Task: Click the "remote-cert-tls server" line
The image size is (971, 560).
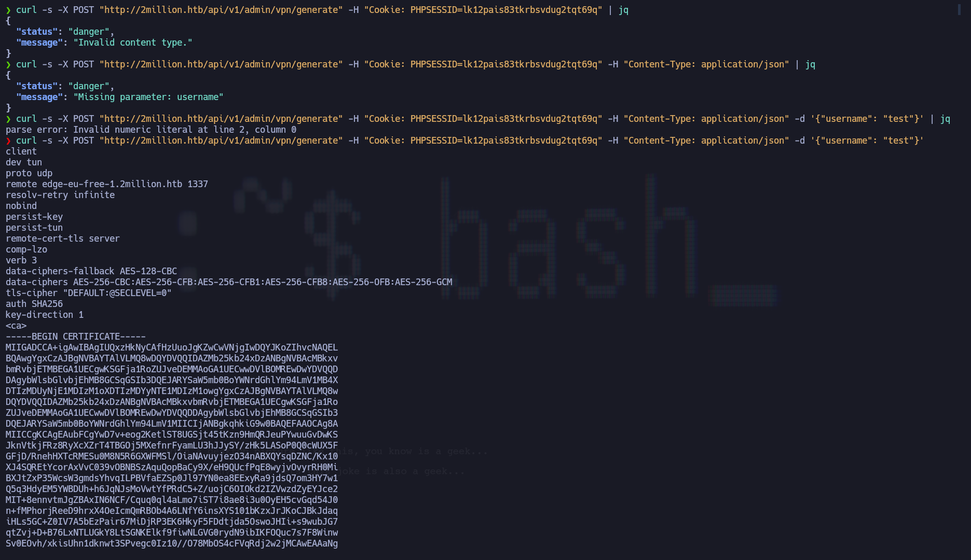Action: coord(62,239)
